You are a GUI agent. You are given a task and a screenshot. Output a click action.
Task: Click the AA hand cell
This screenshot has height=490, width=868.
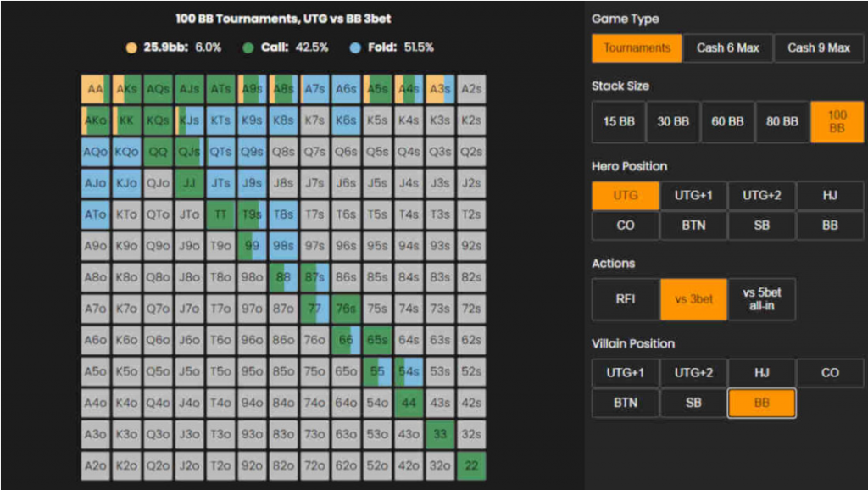pos(95,89)
